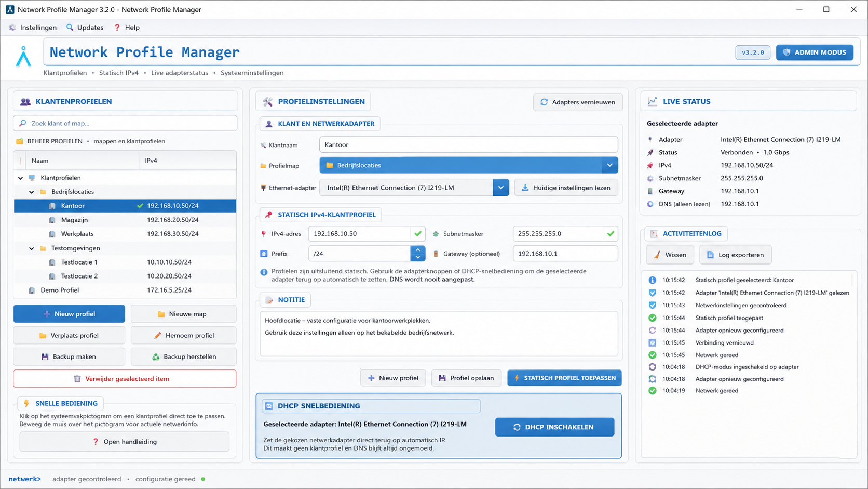
Task: Click the DHCP INSCHAKELEN button
Action: (554, 427)
